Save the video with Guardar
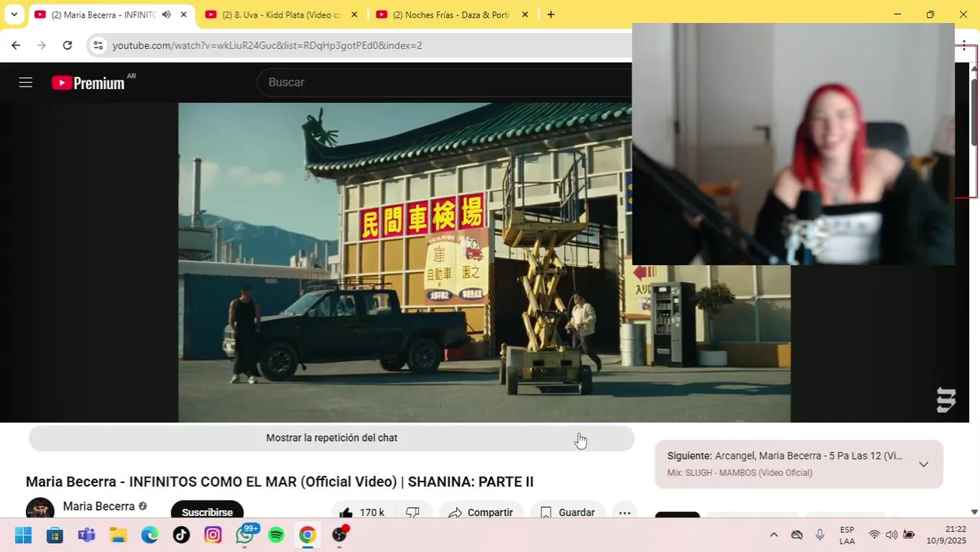The width and height of the screenshot is (980, 552). [568, 512]
